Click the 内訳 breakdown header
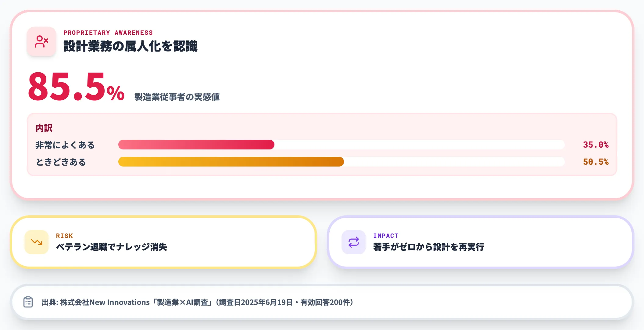The width and height of the screenshot is (644, 330). (44, 128)
